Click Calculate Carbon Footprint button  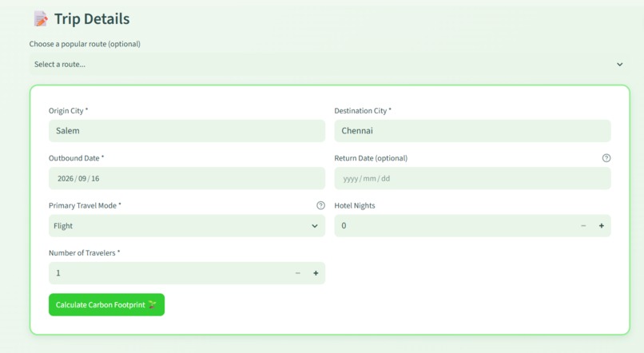click(106, 304)
